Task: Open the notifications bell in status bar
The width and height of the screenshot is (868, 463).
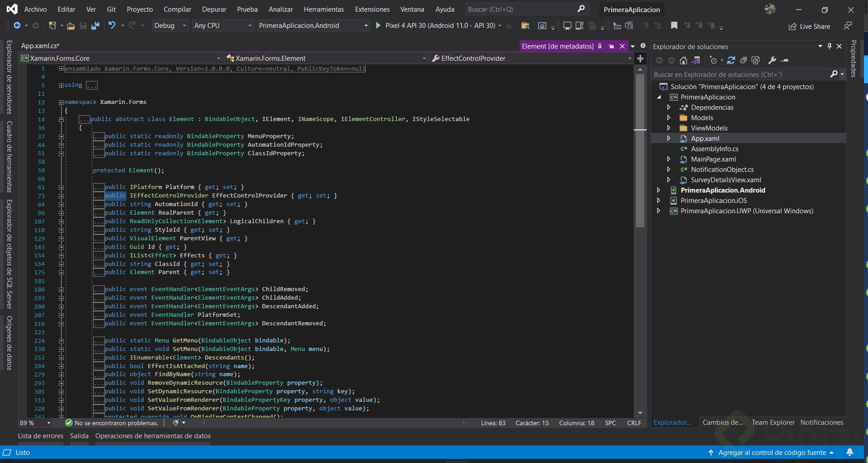Action: 850,452
